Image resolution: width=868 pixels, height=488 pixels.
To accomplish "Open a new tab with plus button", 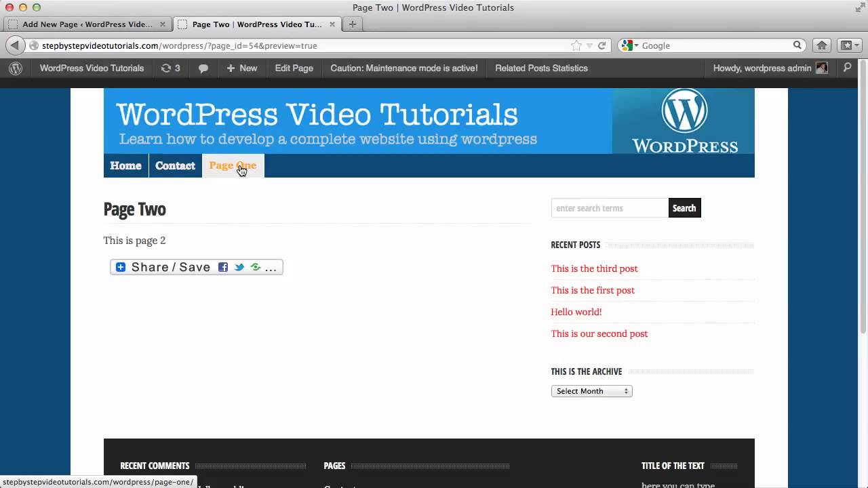I will click(x=352, y=24).
